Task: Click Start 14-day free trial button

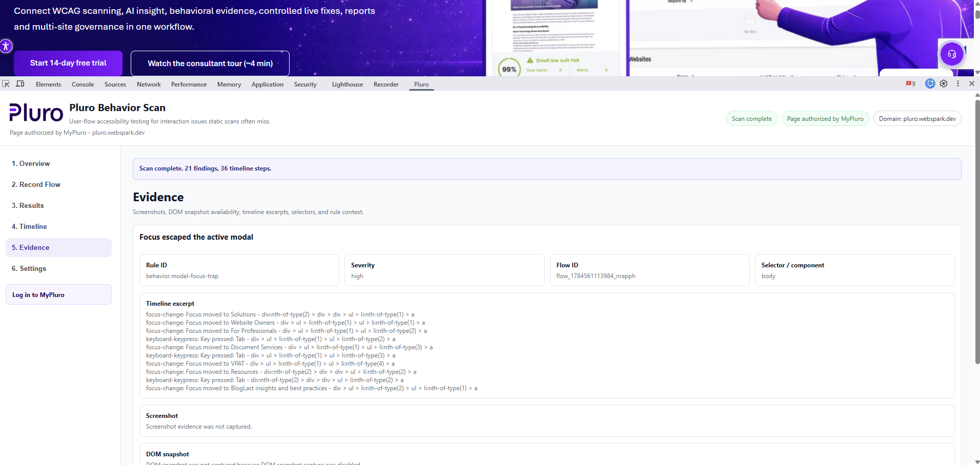Action: click(68, 63)
